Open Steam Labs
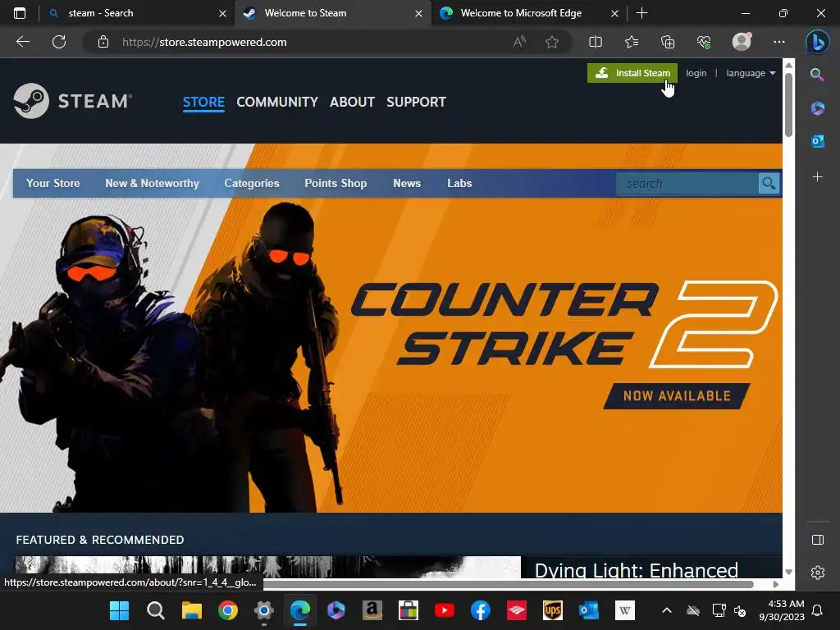 point(459,183)
